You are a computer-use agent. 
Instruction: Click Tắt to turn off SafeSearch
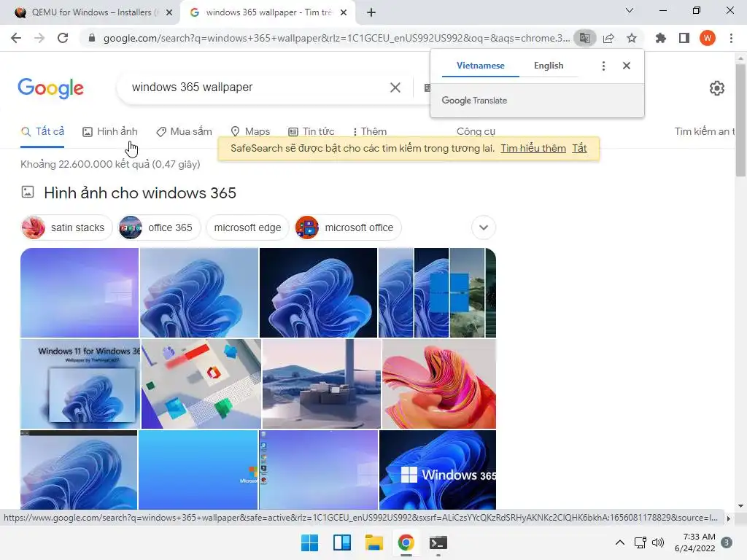579,148
